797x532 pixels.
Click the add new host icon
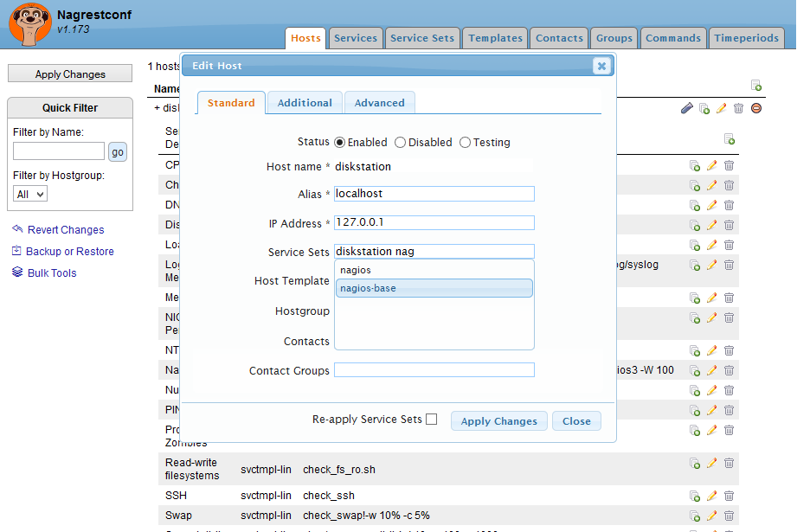point(755,86)
